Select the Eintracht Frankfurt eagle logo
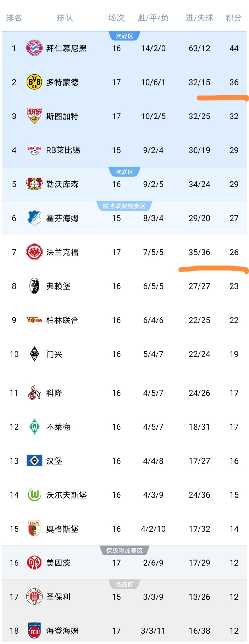This screenshot has width=249, height=644. [34, 252]
